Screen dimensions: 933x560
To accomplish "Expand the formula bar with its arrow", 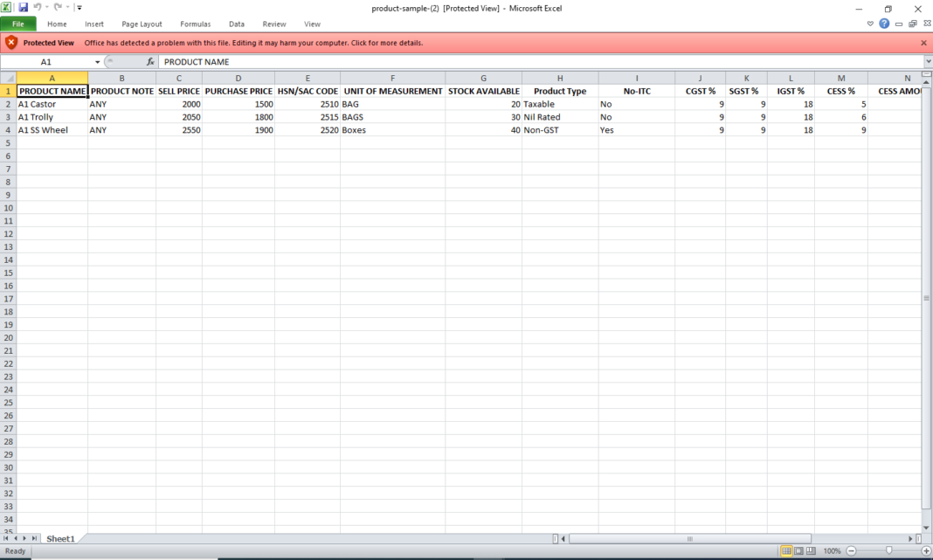I will coord(928,61).
